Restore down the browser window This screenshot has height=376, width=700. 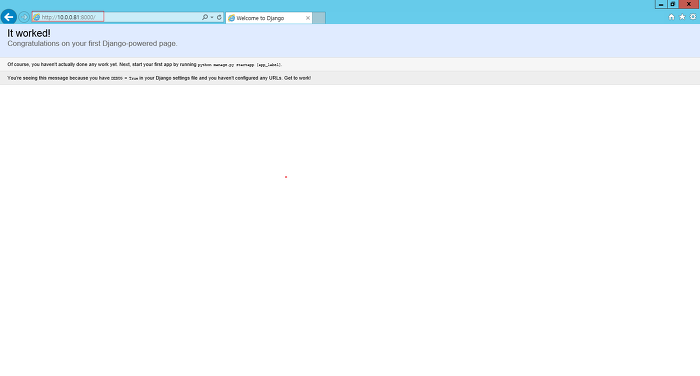click(672, 4)
